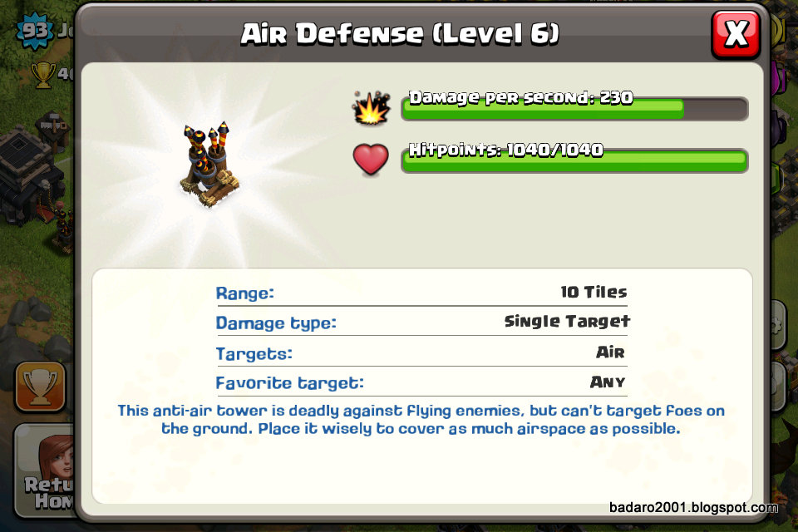This screenshot has height=532, width=798.
Task: Select the Damage type row
Action: [x=422, y=323]
